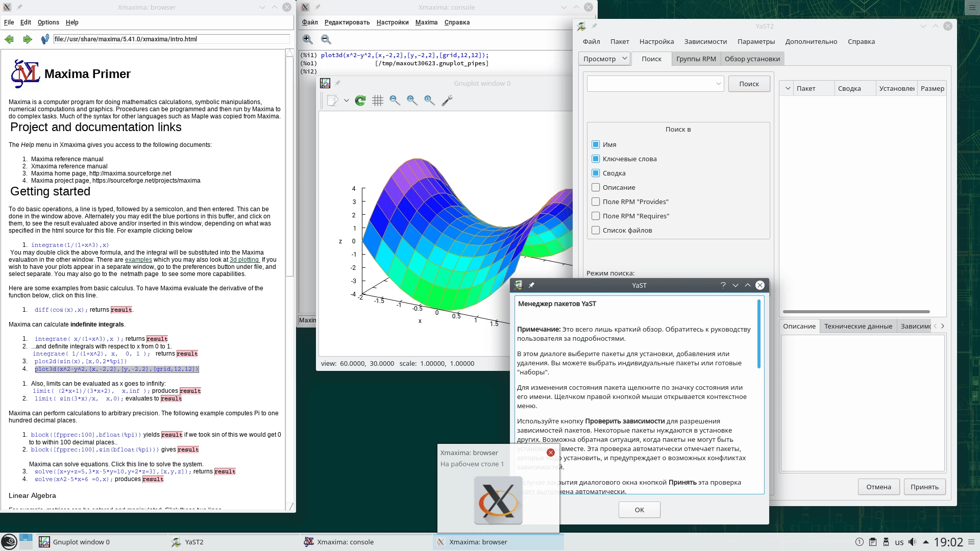The height and width of the screenshot is (551, 980).
Task: Enable the Описание search checkbox
Action: 596,187
